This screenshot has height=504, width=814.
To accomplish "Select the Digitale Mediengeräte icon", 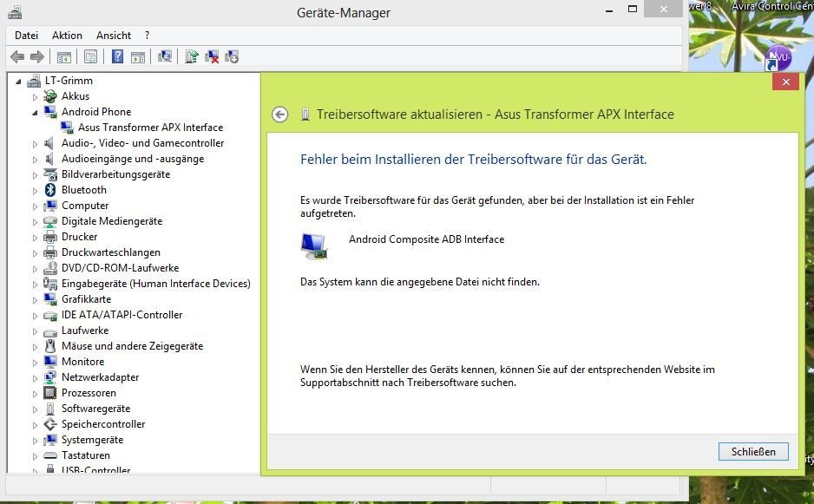I will coord(50,221).
